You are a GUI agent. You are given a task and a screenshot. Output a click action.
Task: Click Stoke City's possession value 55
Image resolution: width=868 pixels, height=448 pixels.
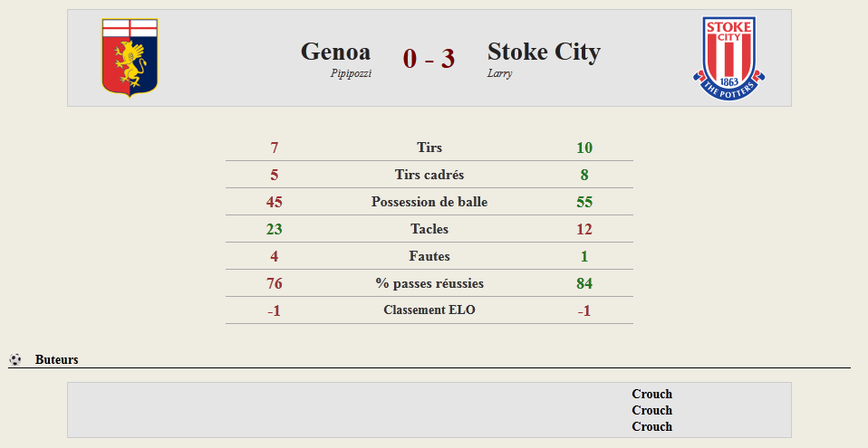click(584, 202)
